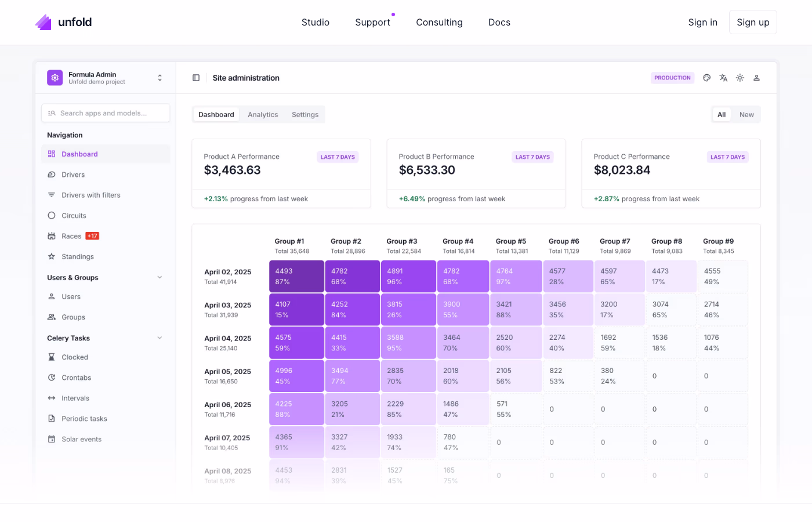This screenshot has height=522, width=812.
Task: Click the heatmap cell 3421 88%
Action: [x=516, y=309]
